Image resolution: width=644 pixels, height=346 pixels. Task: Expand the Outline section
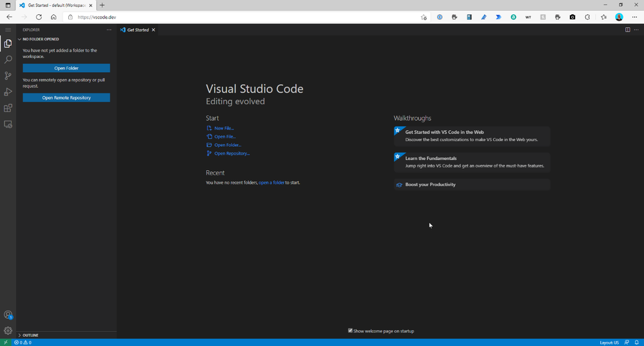[66, 335]
